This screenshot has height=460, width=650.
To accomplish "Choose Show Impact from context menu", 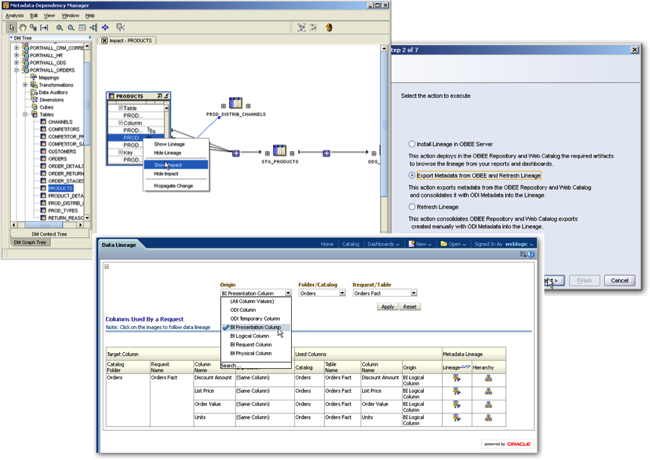I will (x=176, y=165).
